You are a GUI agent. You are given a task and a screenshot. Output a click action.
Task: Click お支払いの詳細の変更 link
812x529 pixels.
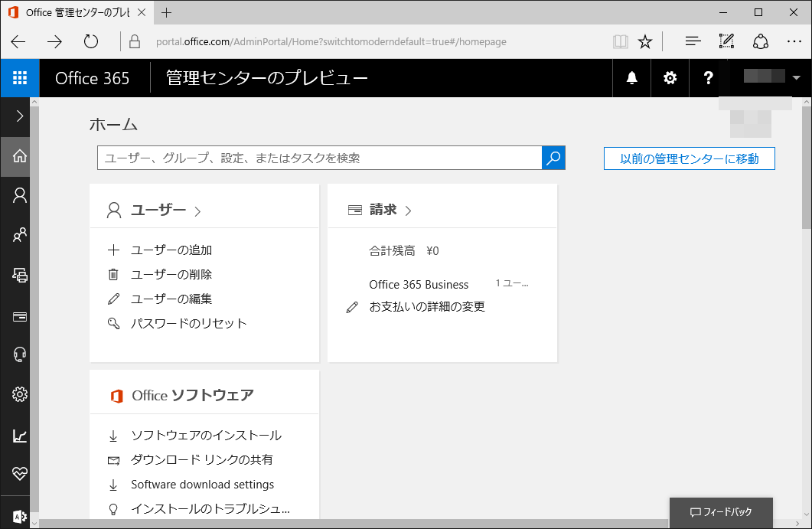(x=427, y=307)
